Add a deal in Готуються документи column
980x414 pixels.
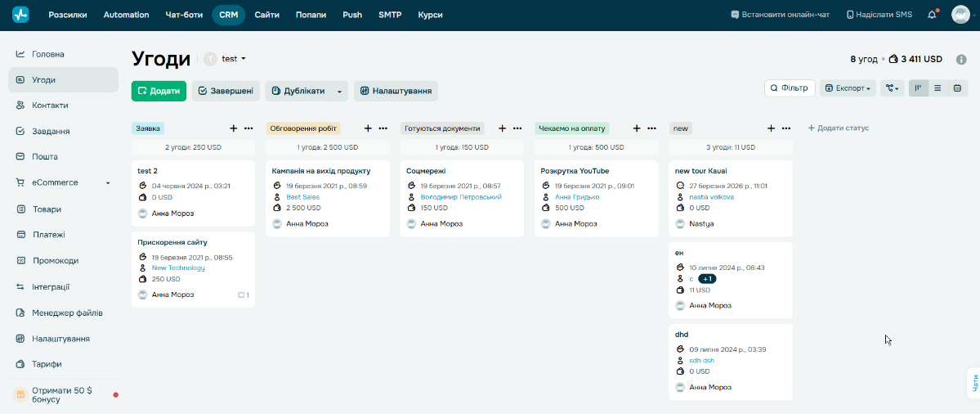click(x=502, y=128)
